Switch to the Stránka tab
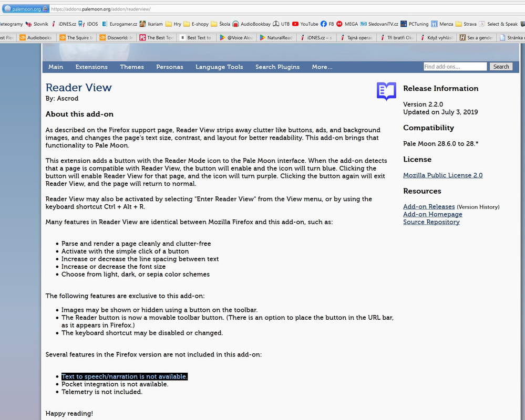The height and width of the screenshot is (420, 525). click(512, 37)
